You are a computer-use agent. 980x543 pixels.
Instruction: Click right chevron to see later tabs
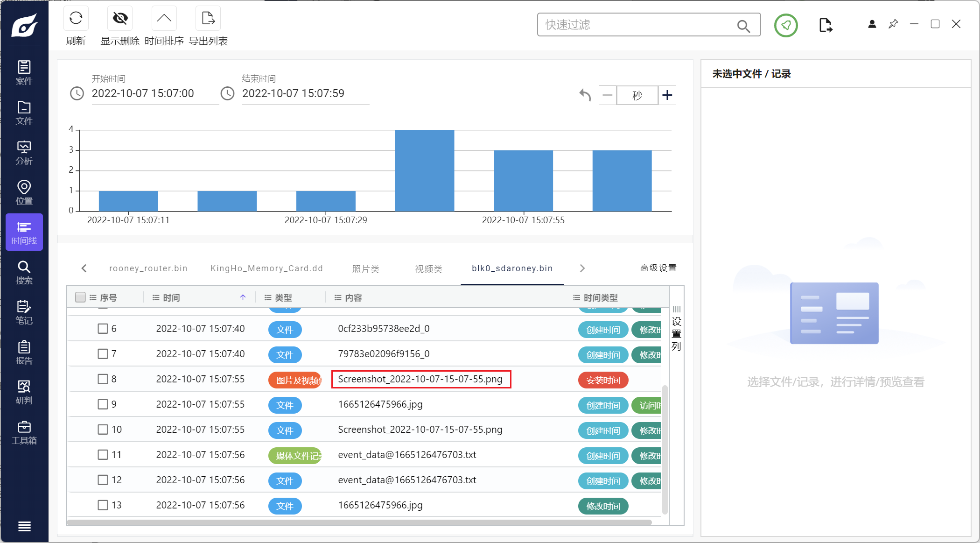point(582,268)
